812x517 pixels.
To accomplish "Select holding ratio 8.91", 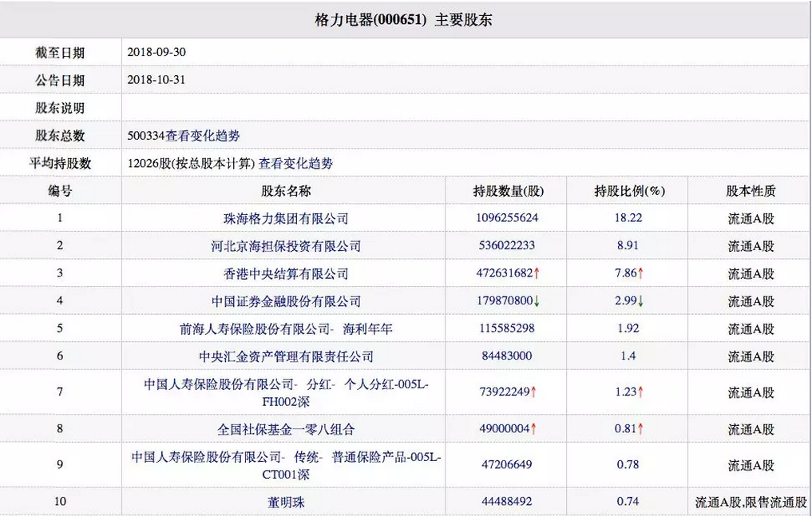I will pyautogui.click(x=628, y=245).
